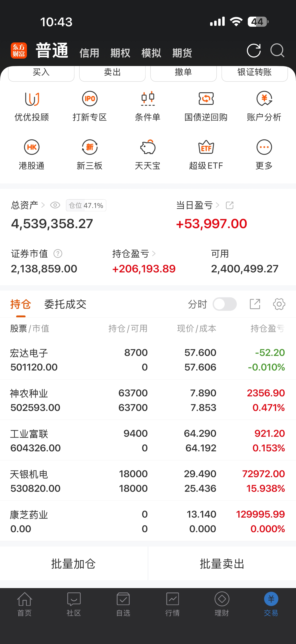
Task: Open 行情 in bottom navigation
Action: click(x=172, y=604)
